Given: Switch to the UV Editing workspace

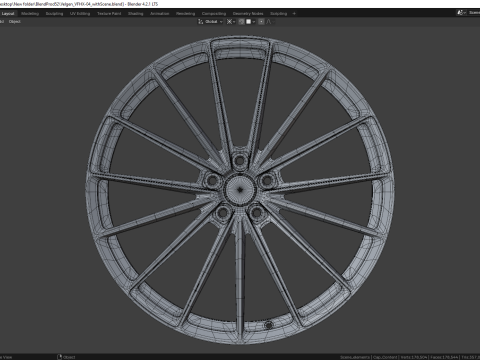Looking at the screenshot, I should 80,14.
